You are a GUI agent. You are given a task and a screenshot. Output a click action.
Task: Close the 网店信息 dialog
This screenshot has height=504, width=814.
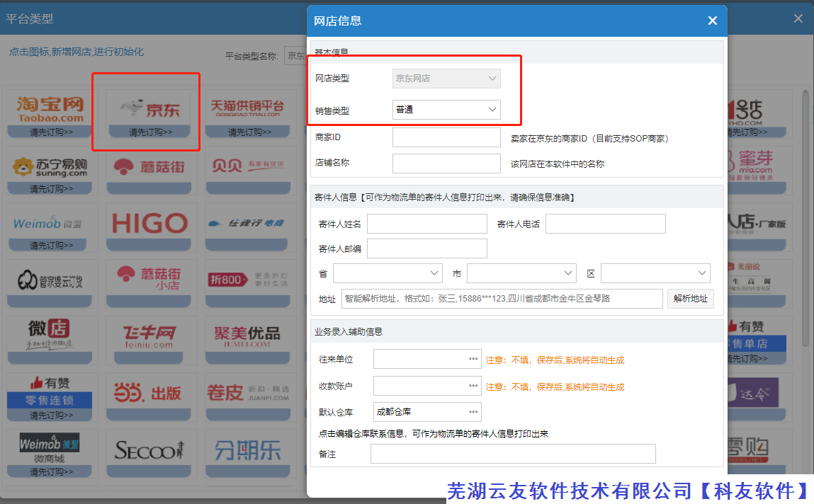click(712, 21)
